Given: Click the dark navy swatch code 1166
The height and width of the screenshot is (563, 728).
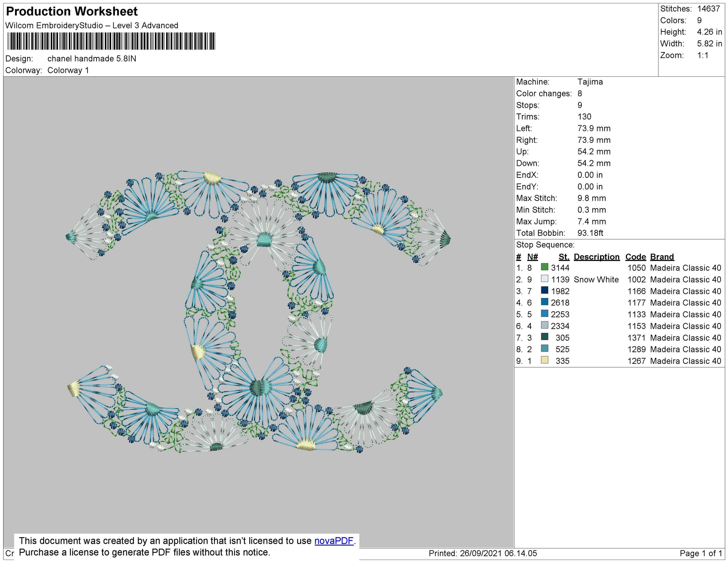Looking at the screenshot, I should pyautogui.click(x=544, y=290).
